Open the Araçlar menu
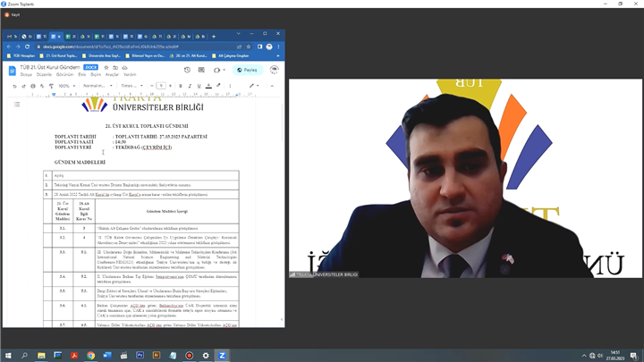The height and width of the screenshot is (362, 644). (112, 75)
